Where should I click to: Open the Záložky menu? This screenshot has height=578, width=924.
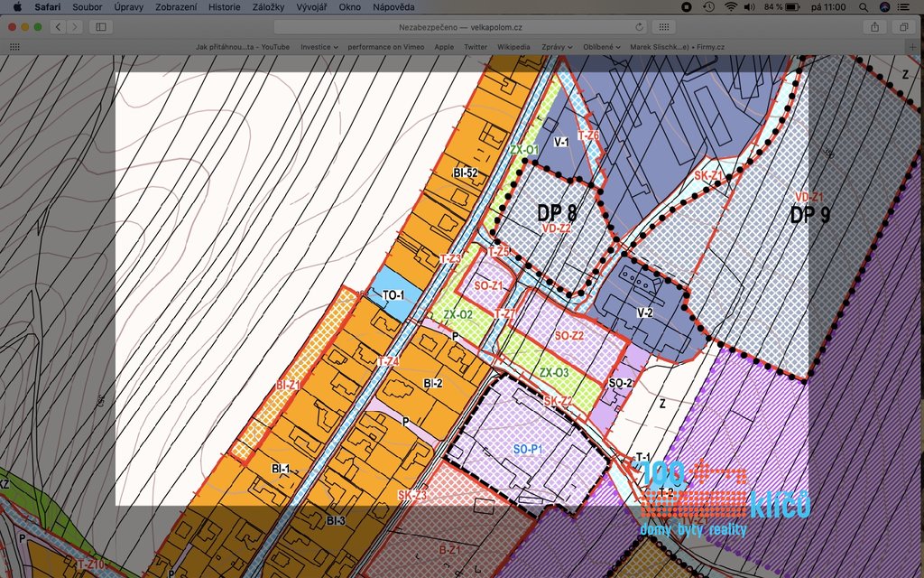268,7
